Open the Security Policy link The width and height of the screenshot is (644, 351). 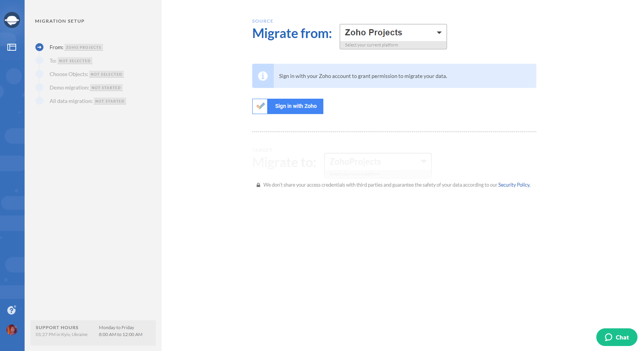514,185
